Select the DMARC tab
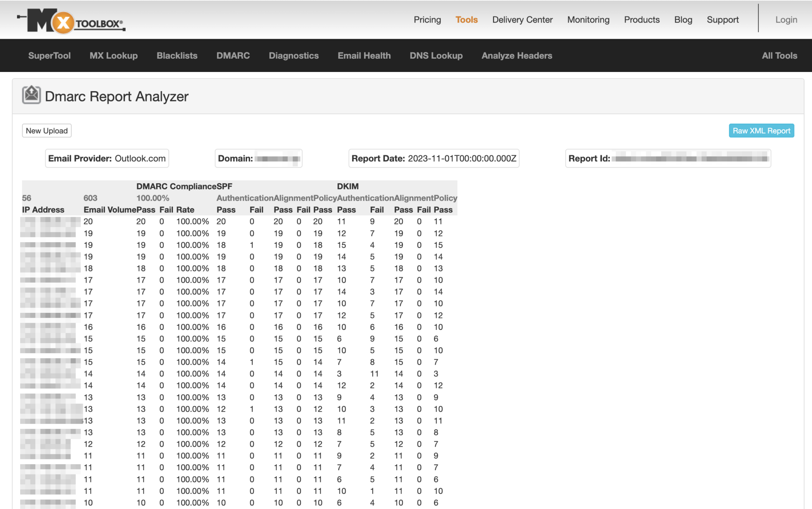 coord(233,55)
